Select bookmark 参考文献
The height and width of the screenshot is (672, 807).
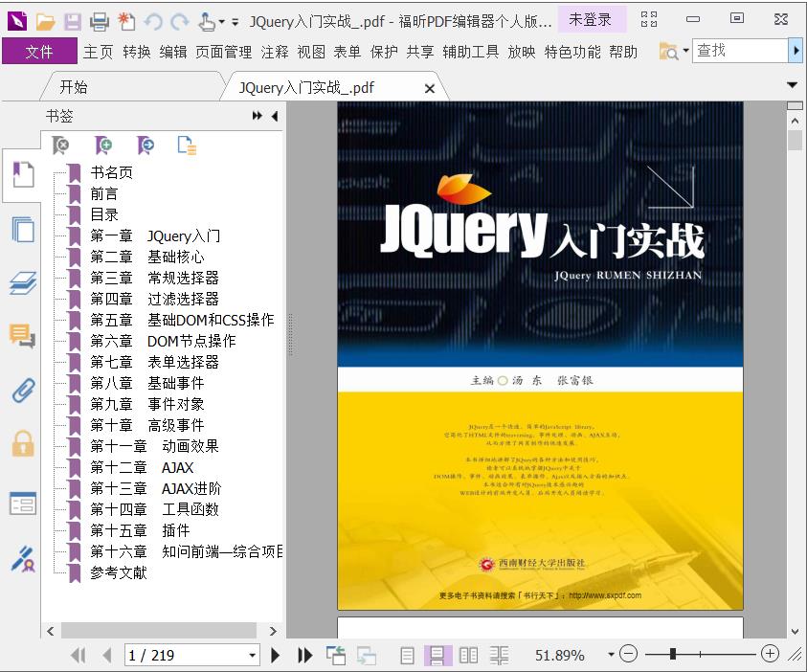(119, 572)
